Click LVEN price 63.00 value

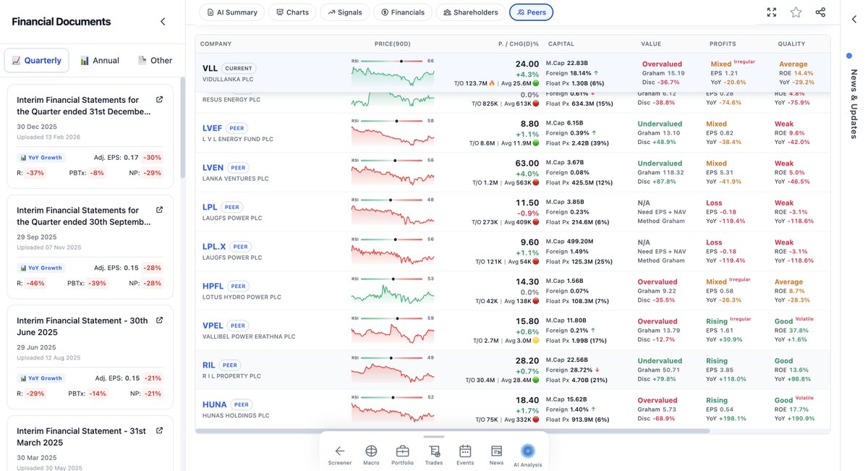point(527,164)
